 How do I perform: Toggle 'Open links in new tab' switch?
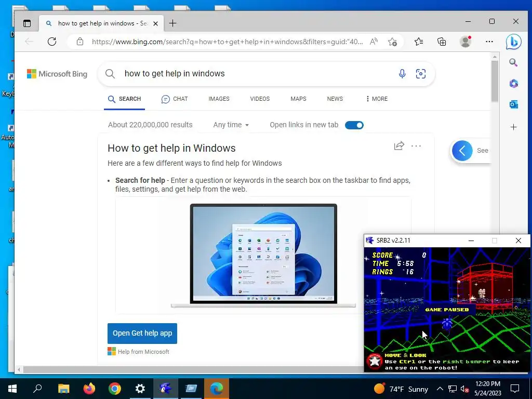point(354,125)
